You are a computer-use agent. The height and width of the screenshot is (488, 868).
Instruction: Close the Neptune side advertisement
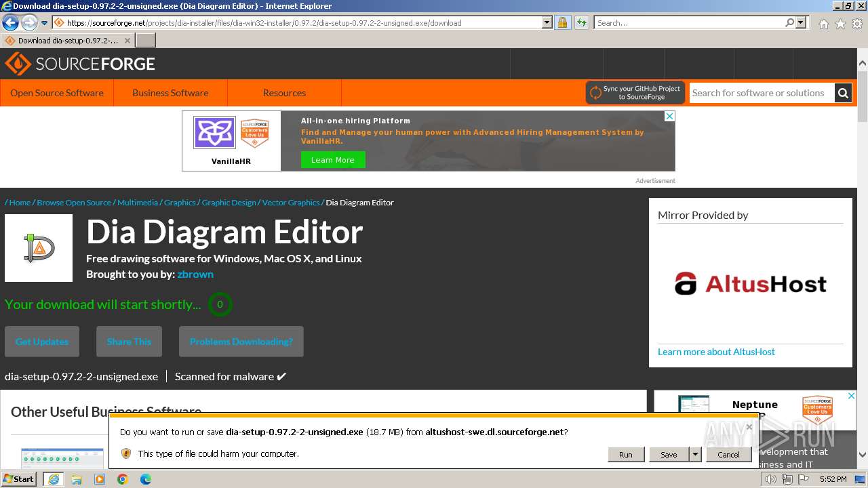852,396
